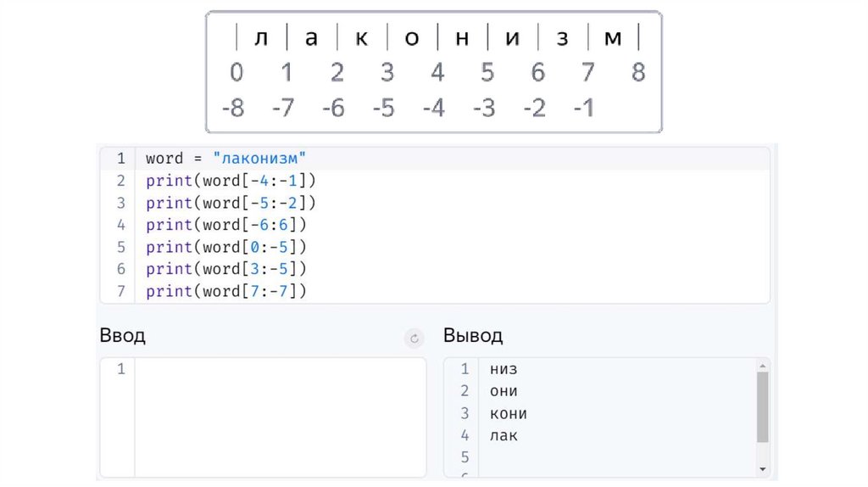Click the print(word[7:-7]) code line
Image resolution: width=868 pixels, height=487 pixels.
(225, 291)
